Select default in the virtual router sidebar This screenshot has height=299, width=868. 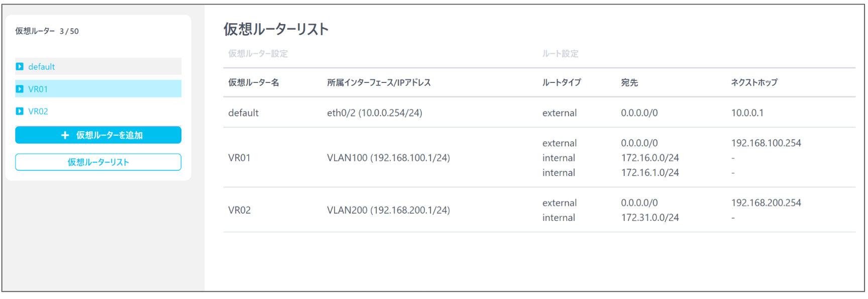[98, 66]
